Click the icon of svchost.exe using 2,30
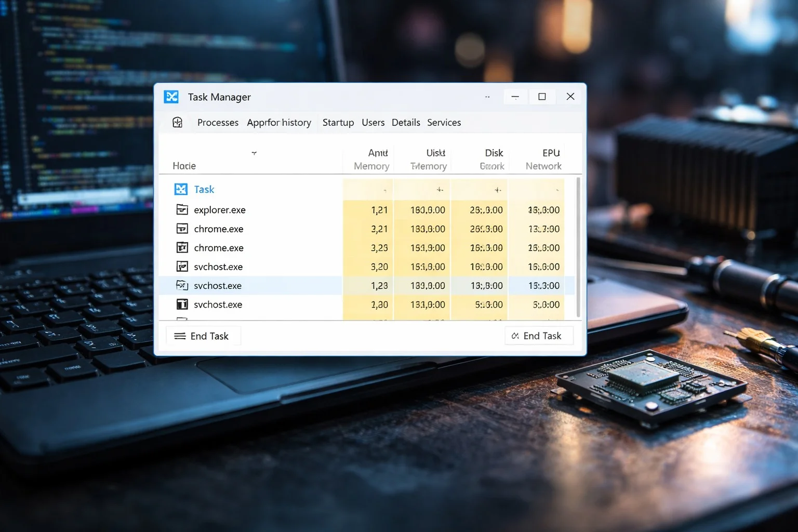 pos(182,304)
